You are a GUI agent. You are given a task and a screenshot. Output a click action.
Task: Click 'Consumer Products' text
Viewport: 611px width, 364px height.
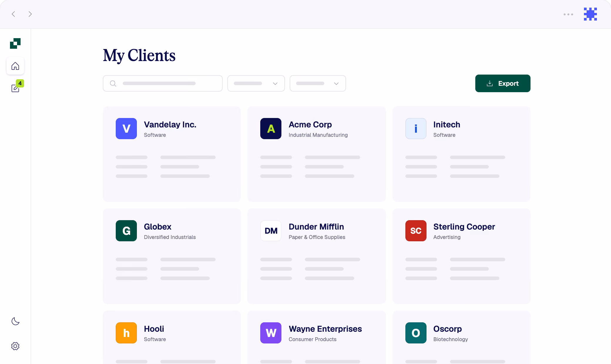click(313, 339)
